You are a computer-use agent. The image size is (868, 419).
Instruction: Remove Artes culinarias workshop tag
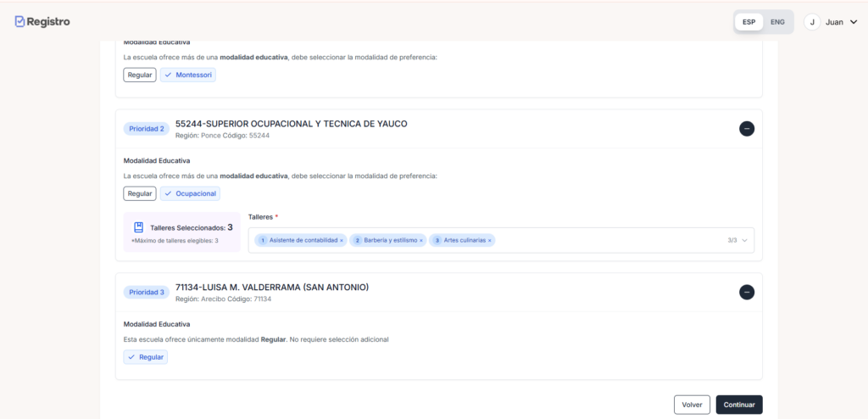click(x=490, y=241)
